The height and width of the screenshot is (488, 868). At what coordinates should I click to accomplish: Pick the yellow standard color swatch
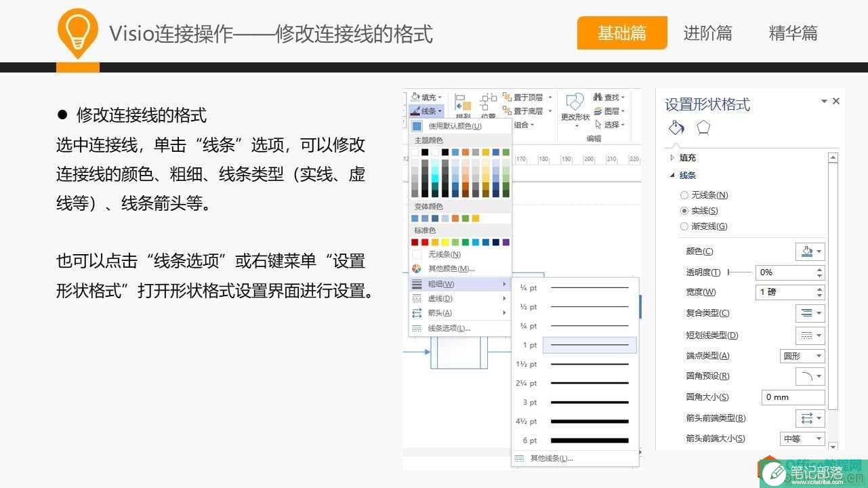[x=445, y=242]
